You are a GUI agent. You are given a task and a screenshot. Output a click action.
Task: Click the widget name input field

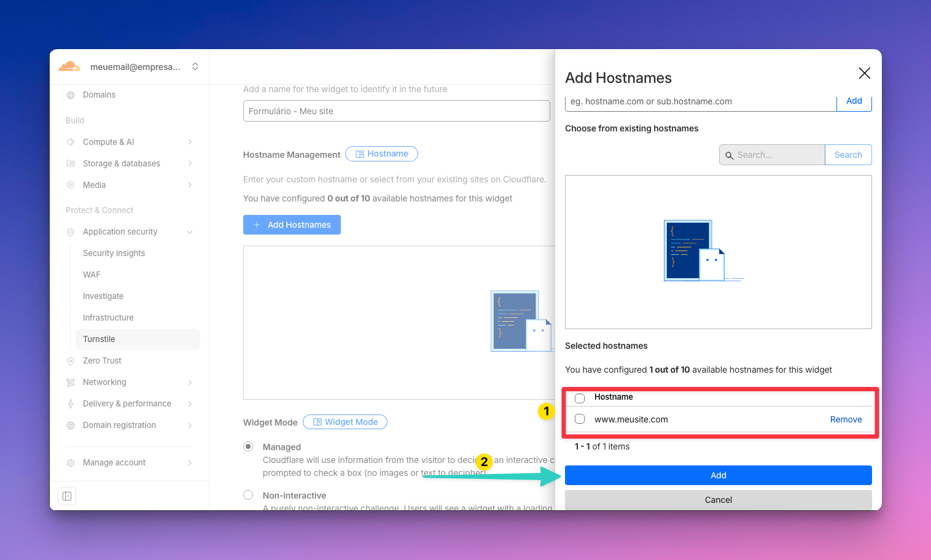[x=396, y=111]
